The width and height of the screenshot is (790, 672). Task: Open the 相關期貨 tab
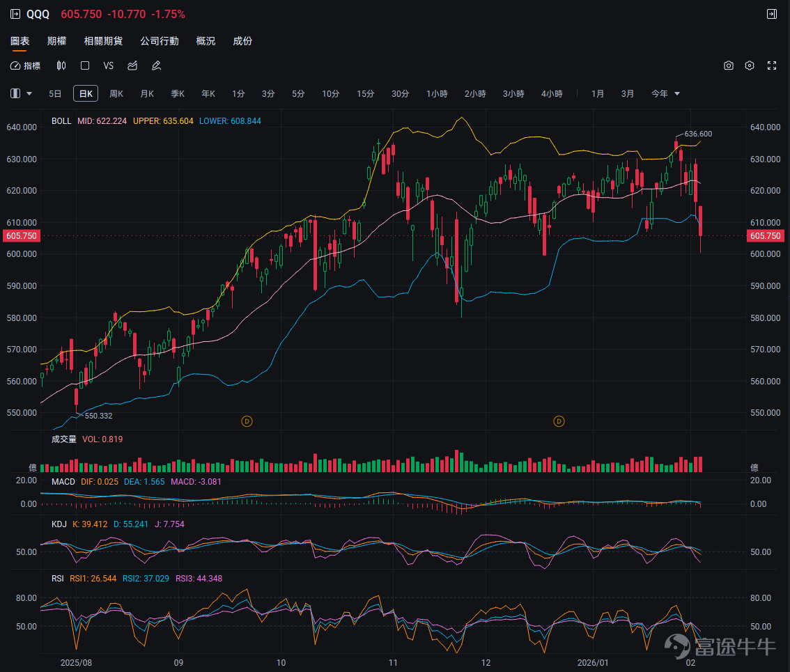(x=103, y=41)
